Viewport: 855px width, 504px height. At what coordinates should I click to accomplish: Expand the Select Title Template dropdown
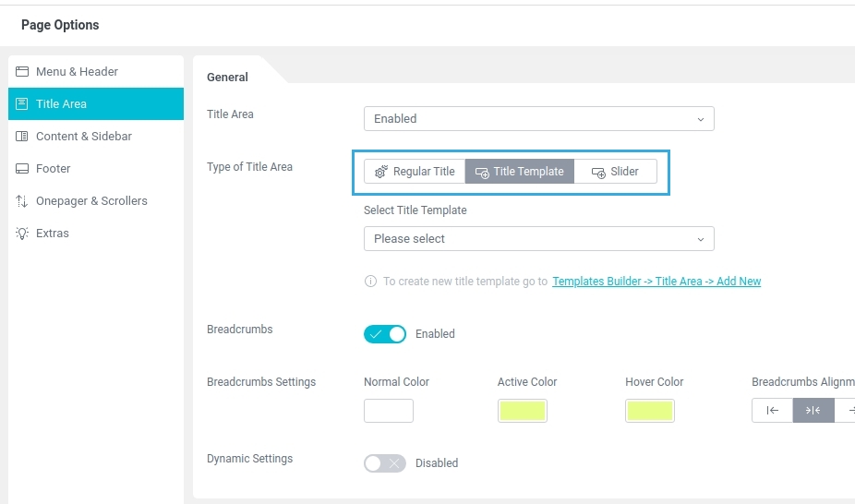coord(538,239)
